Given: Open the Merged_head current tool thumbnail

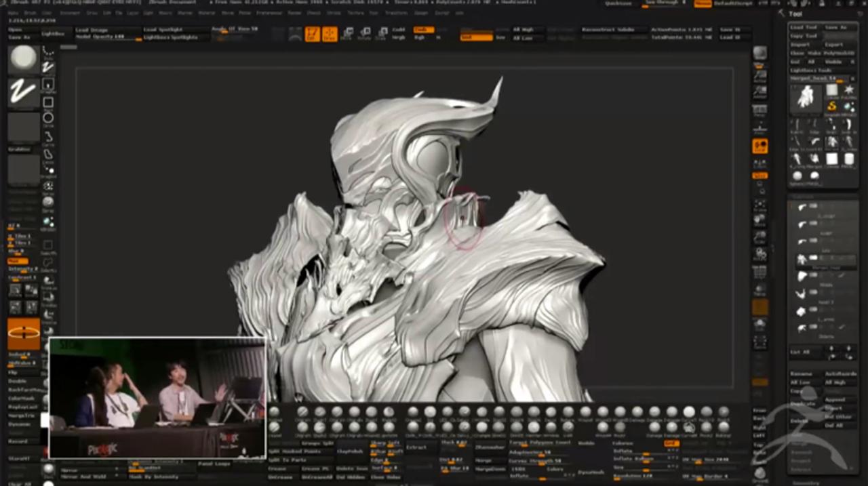Looking at the screenshot, I should click(x=806, y=98).
